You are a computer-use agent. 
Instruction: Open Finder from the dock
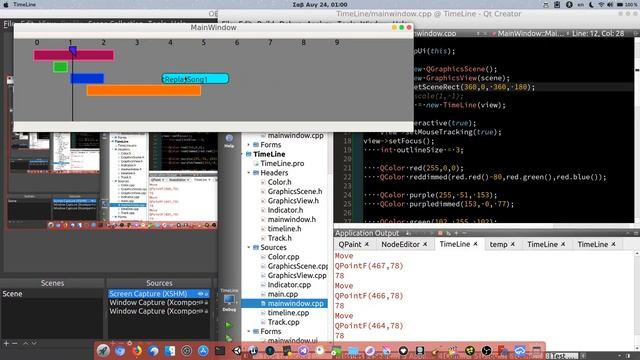[170, 350]
